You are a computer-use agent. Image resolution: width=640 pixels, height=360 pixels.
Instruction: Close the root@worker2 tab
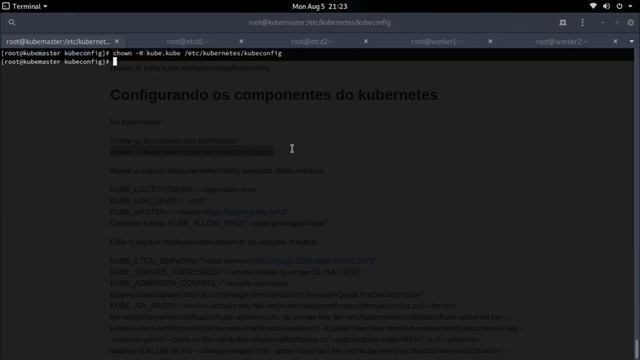tap(615, 42)
